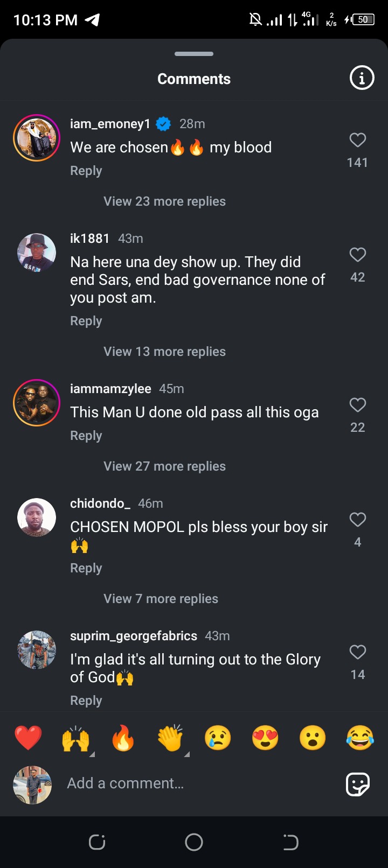Image resolution: width=388 pixels, height=868 pixels.
Task: Reply to chidondo_'s comment
Action: tap(86, 568)
